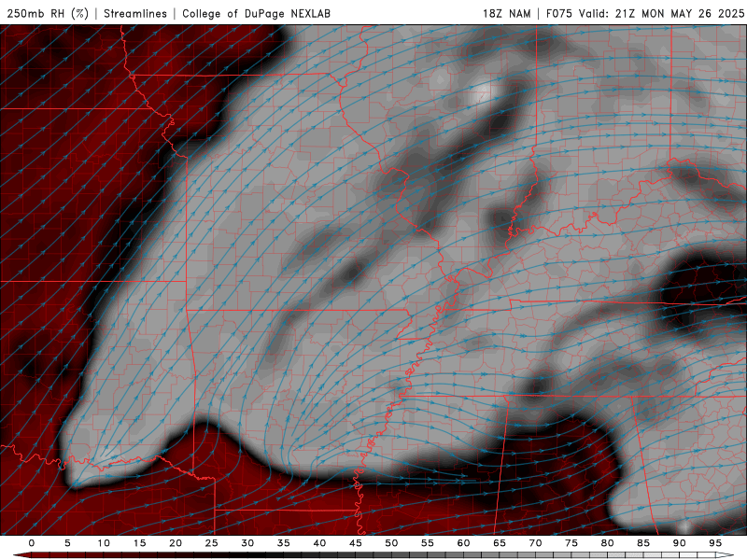The width and height of the screenshot is (747, 560).
Task: Click the "70" label on the color scale
Action: point(535,543)
